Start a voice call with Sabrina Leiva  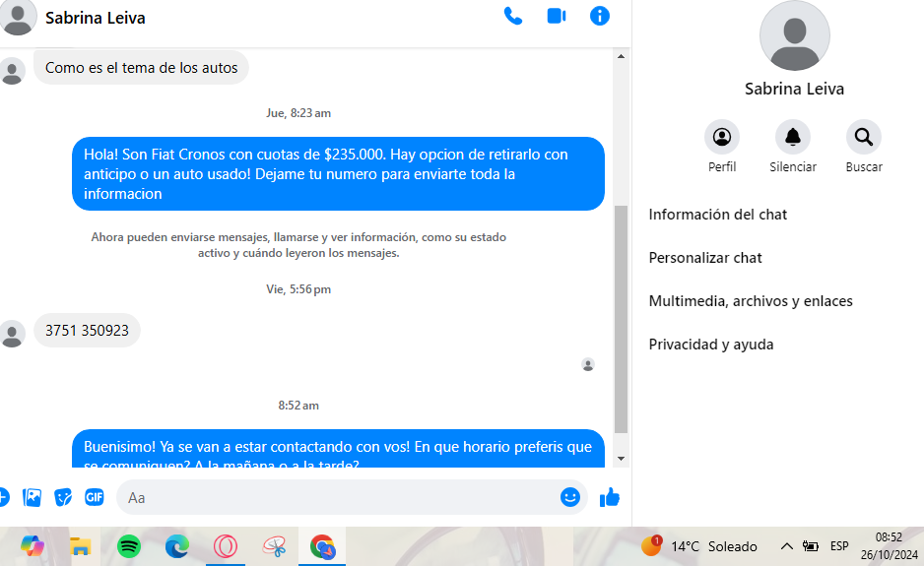(x=512, y=16)
